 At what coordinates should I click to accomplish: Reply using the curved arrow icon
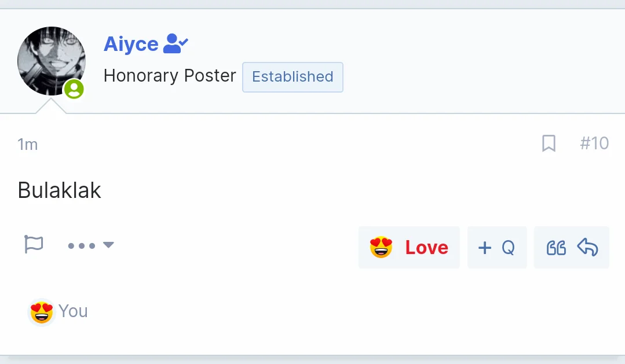tap(587, 247)
